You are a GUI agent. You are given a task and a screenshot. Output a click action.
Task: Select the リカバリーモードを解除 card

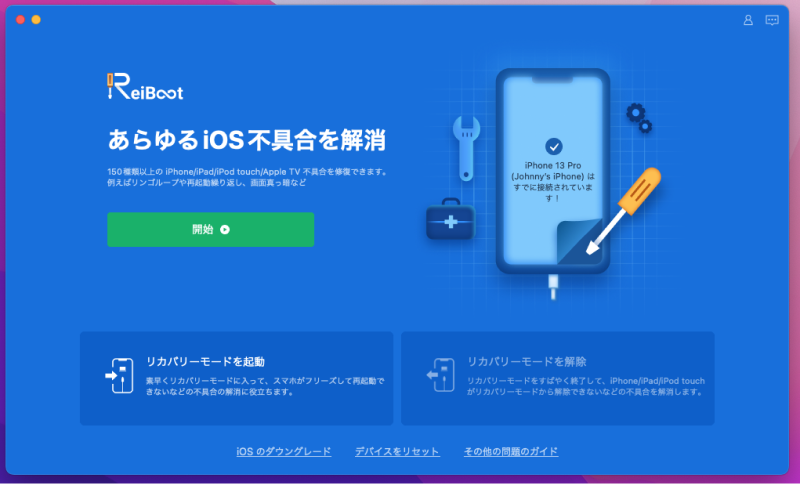tap(558, 378)
